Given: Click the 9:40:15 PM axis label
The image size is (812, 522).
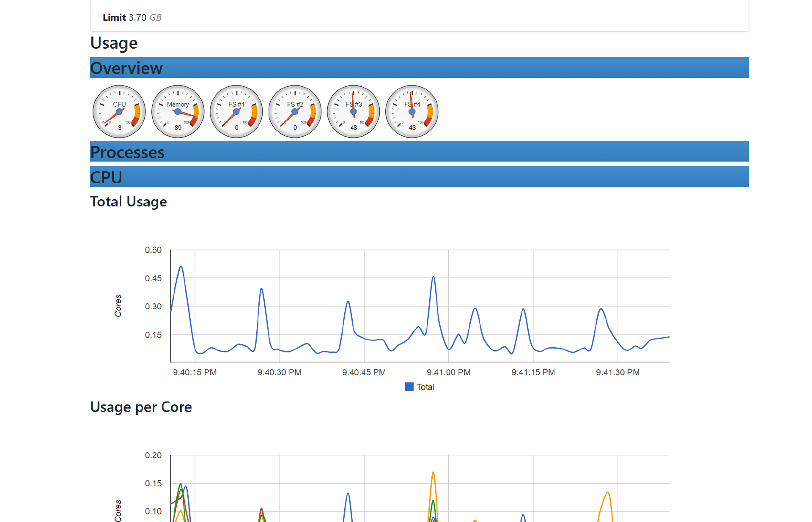Looking at the screenshot, I should (x=195, y=372).
